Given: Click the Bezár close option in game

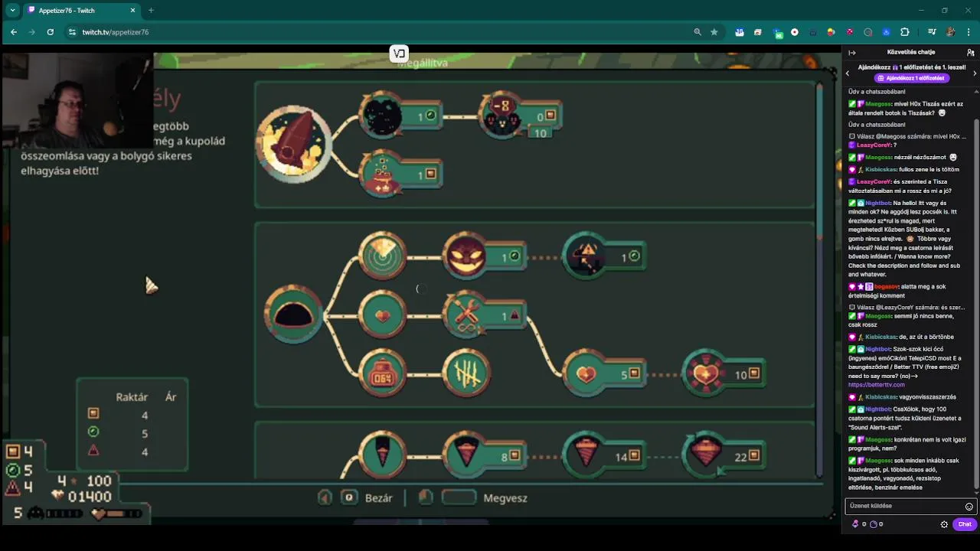Looking at the screenshot, I should 378,498.
